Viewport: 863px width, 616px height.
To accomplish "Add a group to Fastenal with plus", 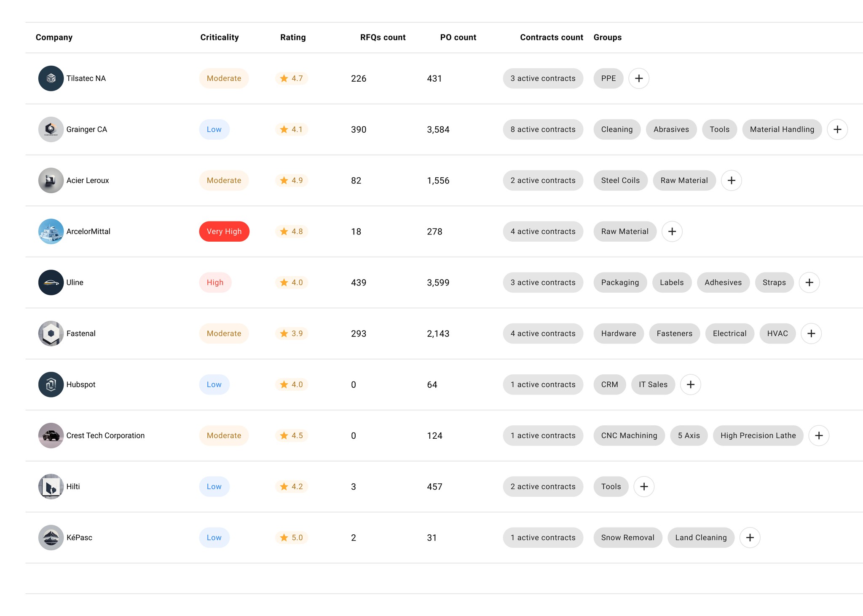I will click(811, 333).
